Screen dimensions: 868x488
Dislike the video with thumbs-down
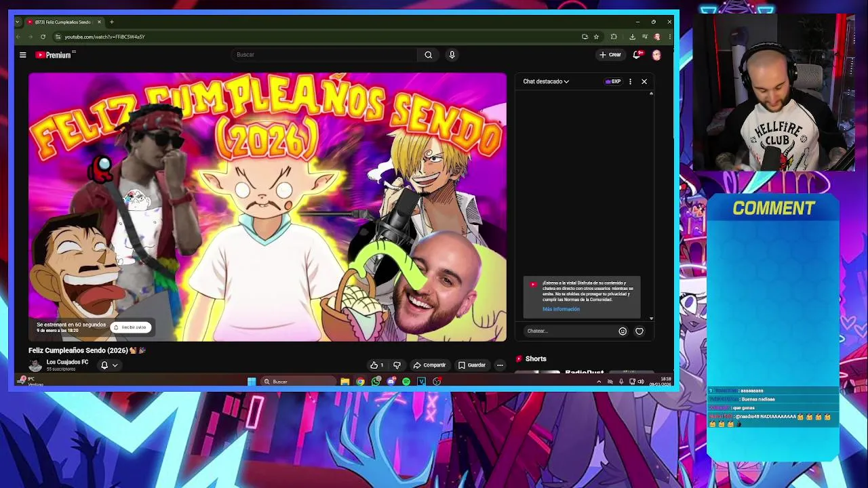coord(397,365)
